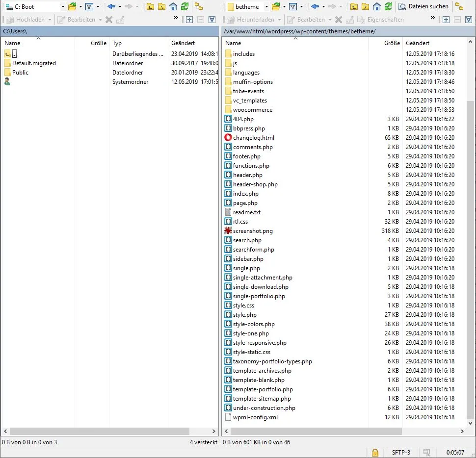Expand the remote toolbar overflow chevron

pos(433,18)
